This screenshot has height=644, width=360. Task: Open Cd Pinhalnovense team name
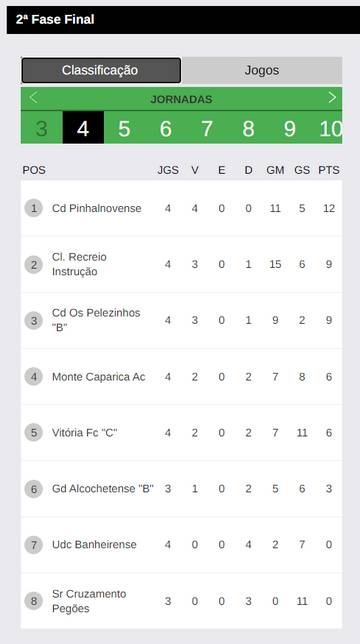(x=96, y=208)
